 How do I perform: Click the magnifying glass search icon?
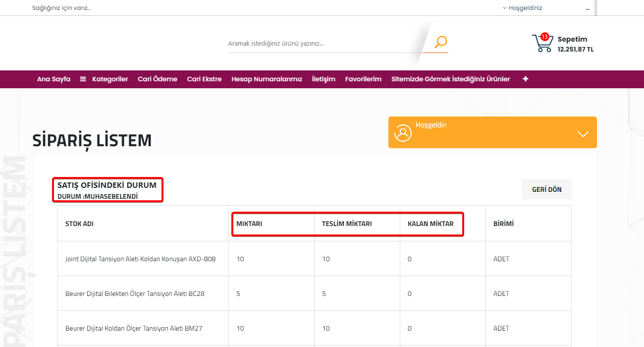click(440, 42)
